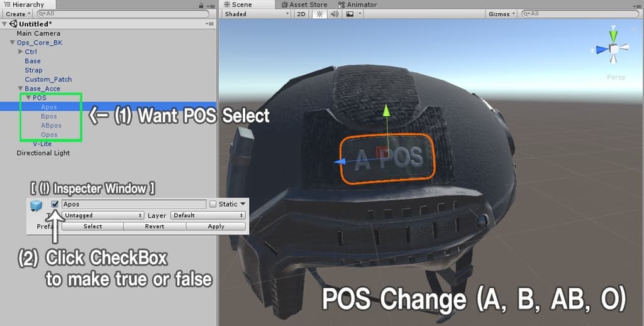Click the green Y axis gizmo cone

tap(613, 36)
